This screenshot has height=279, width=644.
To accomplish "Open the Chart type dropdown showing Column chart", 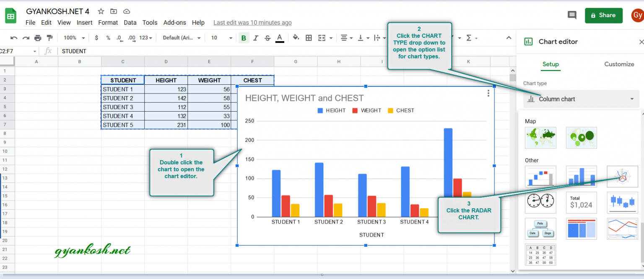I will (x=581, y=99).
